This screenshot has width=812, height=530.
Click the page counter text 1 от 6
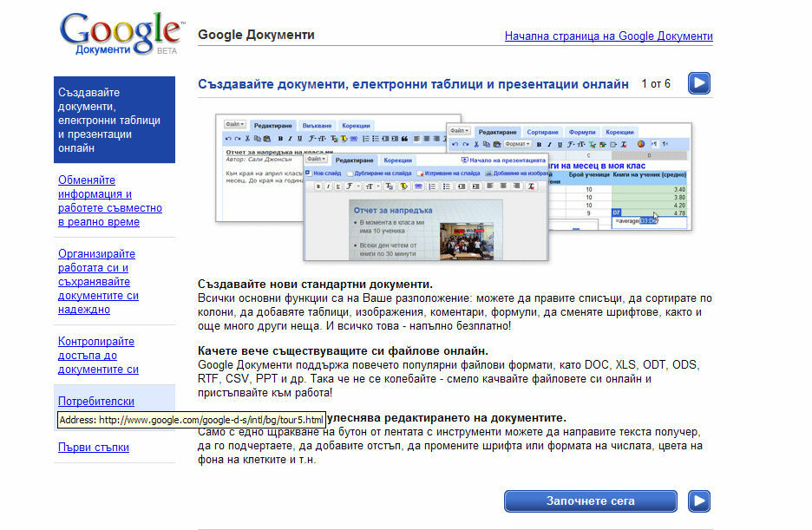tap(656, 84)
